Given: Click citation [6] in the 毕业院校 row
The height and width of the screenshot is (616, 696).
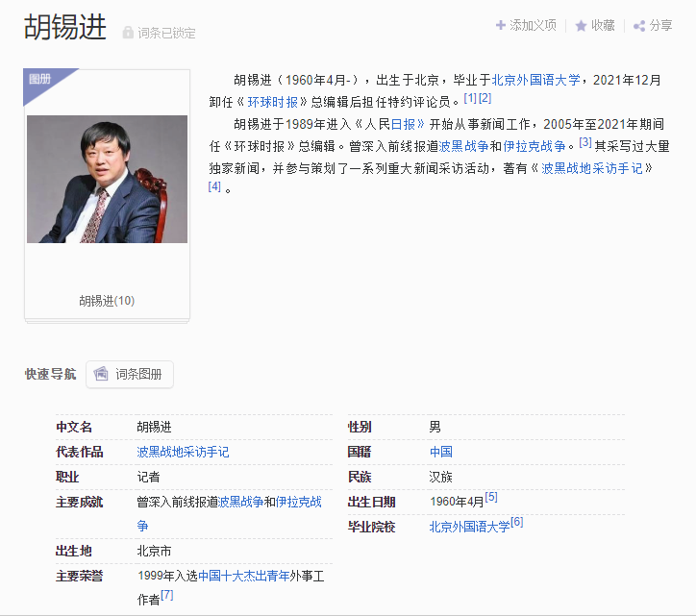Looking at the screenshot, I should (x=516, y=523).
